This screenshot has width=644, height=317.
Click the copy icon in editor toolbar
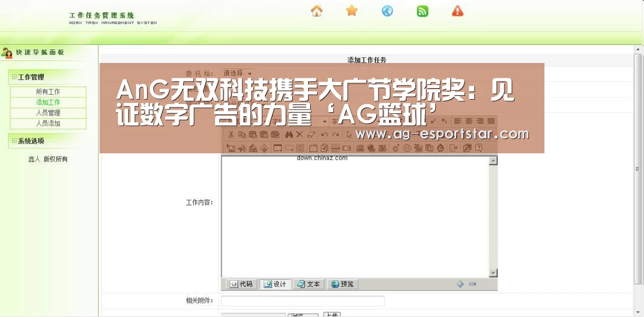(242, 135)
